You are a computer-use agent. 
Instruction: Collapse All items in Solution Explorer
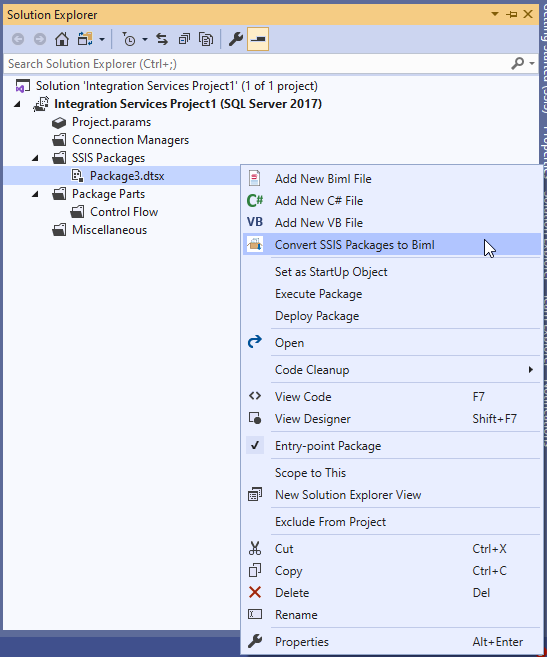click(184, 39)
